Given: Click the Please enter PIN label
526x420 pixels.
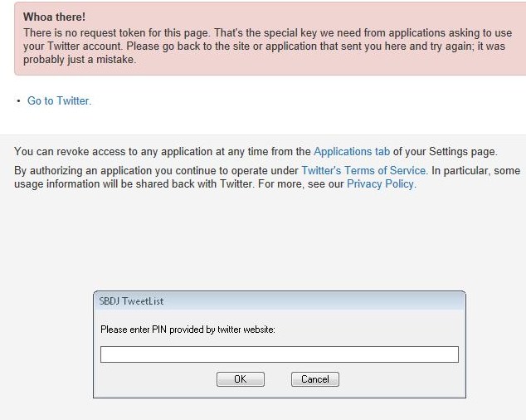Looking at the screenshot, I should (188, 330).
